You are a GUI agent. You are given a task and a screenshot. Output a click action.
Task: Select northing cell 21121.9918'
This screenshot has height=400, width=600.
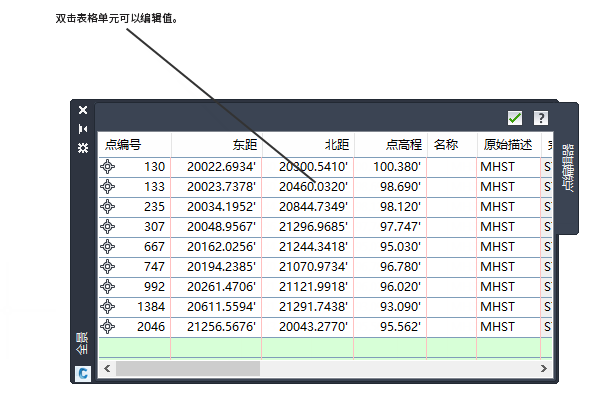coord(308,287)
